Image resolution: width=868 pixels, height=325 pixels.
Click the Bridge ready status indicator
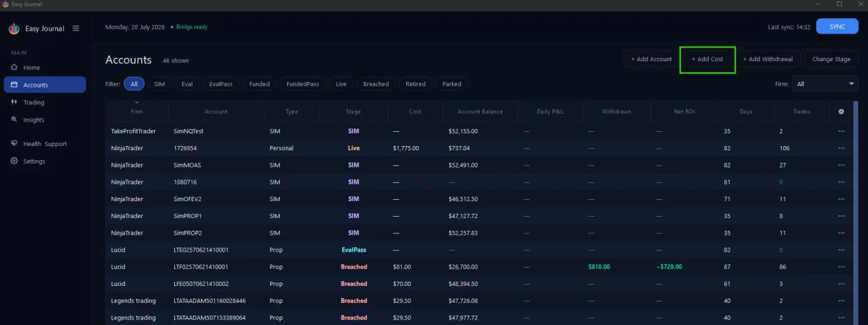(189, 27)
